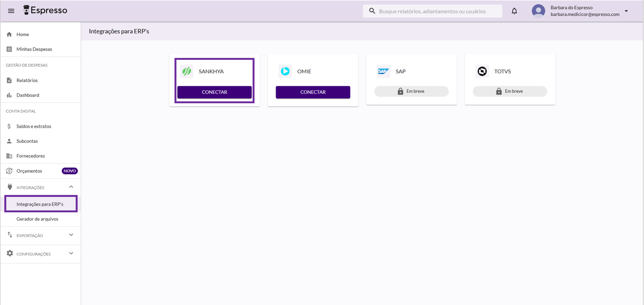Screen dimensions: 644x305
Task: Click the Integrações para ERP's page heading
Action: 119,31
